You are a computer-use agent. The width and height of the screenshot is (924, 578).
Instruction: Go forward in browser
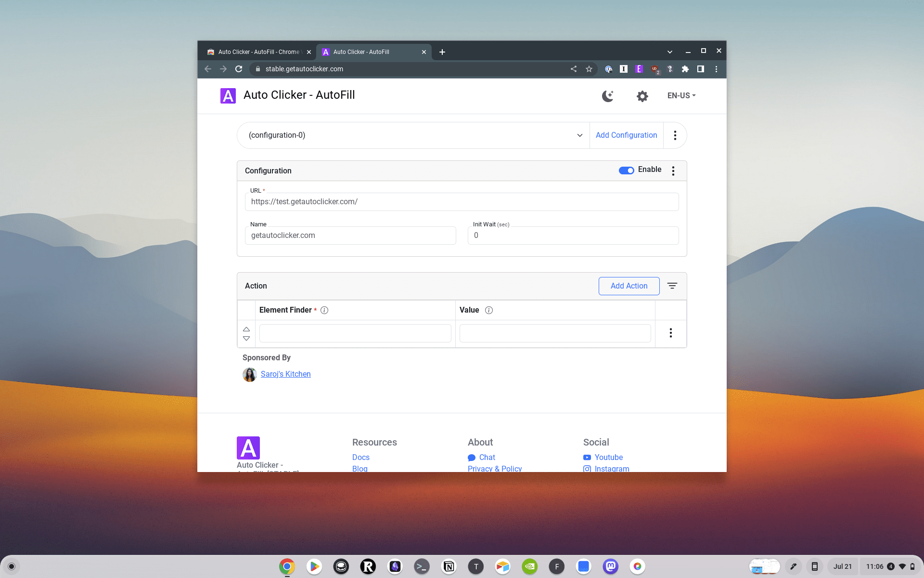pos(223,69)
